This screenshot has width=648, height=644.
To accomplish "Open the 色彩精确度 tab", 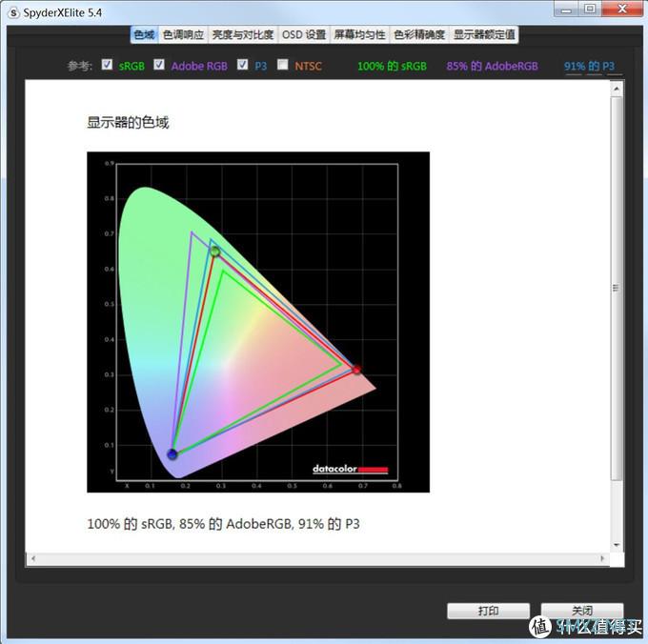I will (419, 34).
